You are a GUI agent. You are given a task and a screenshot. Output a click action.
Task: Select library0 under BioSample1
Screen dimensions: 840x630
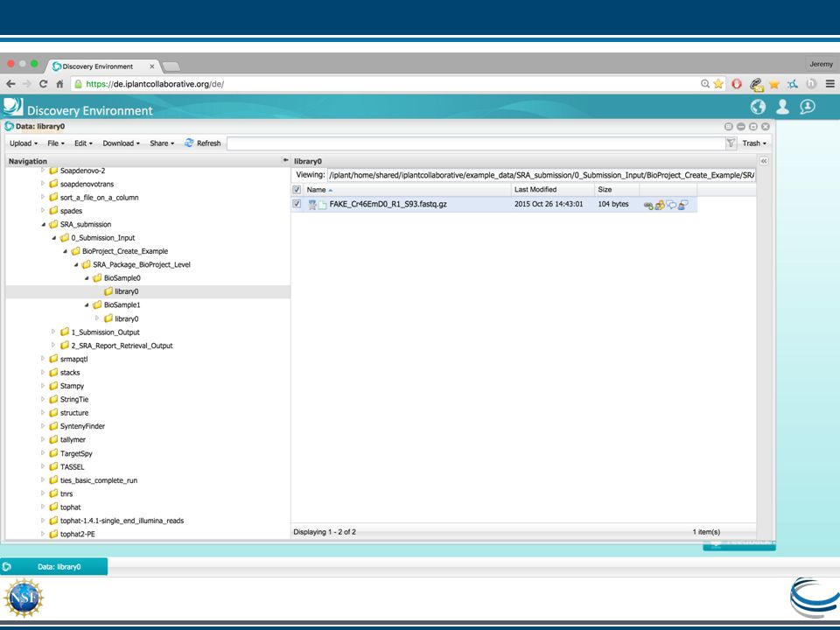(x=126, y=318)
